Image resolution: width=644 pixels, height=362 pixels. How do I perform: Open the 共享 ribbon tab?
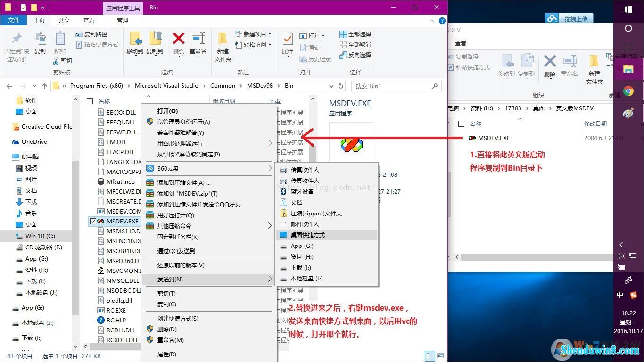(x=64, y=21)
